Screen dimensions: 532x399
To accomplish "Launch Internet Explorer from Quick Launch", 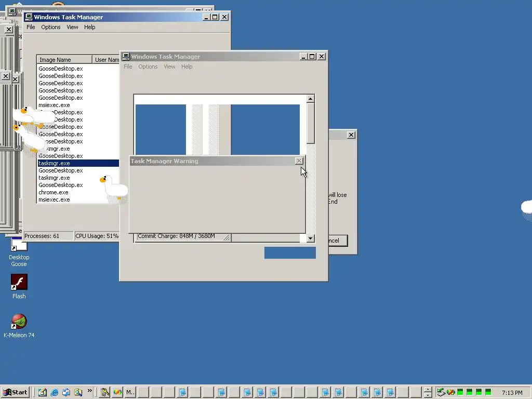I will [54, 393].
